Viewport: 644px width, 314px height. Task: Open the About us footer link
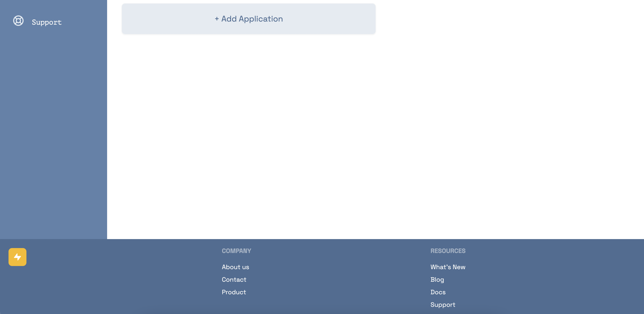tap(235, 267)
